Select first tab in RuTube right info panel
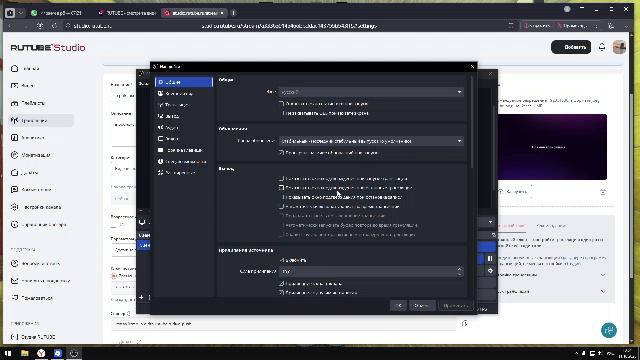 (513, 226)
